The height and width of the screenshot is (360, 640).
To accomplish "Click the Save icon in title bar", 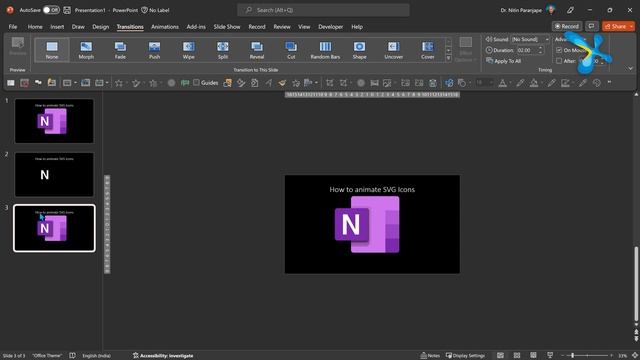I will (x=67, y=10).
